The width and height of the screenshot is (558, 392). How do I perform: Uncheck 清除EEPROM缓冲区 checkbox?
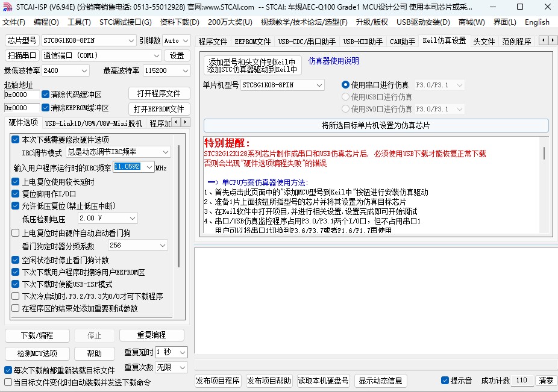45,107
